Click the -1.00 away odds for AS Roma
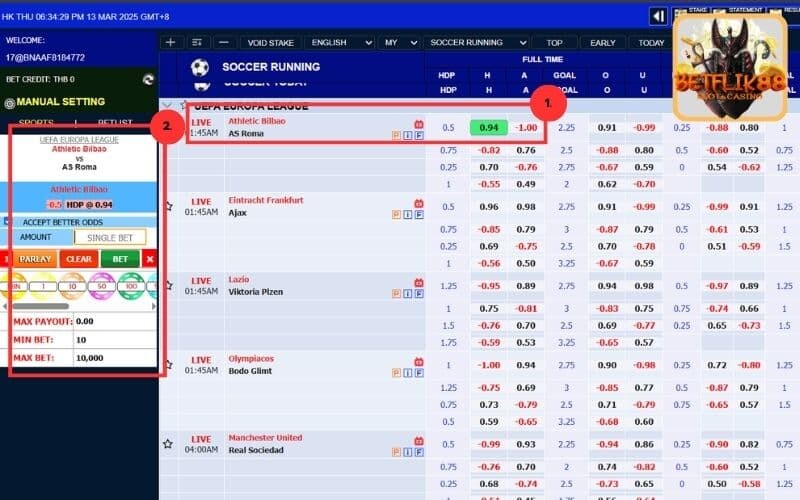This screenshot has height=500, width=800. pyautogui.click(x=526, y=128)
